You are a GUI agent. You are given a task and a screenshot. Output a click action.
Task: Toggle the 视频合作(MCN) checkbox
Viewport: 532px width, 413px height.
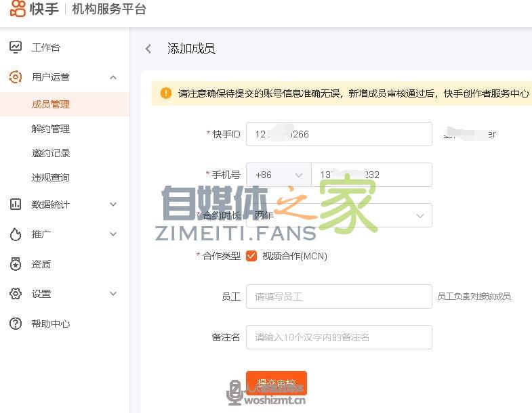coord(251,256)
